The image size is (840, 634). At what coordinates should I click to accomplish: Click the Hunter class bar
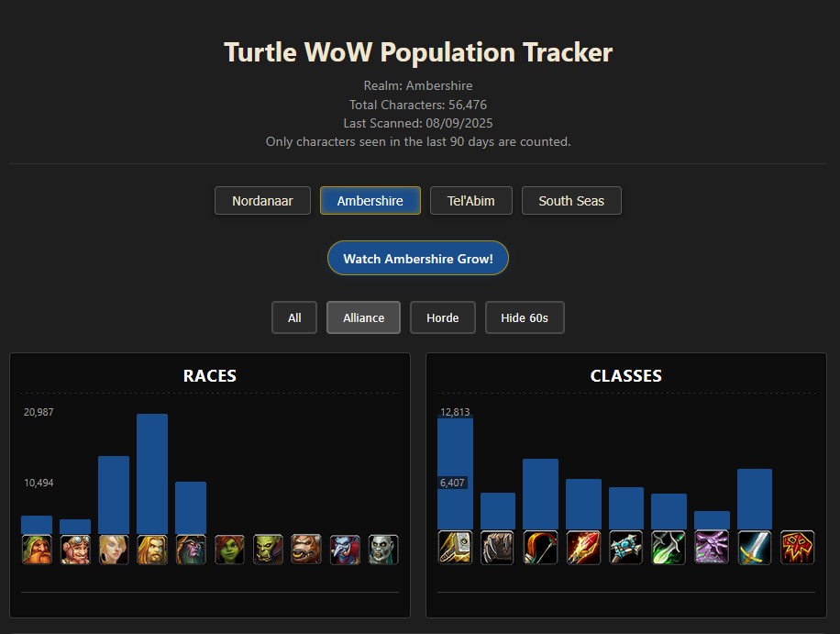540,495
